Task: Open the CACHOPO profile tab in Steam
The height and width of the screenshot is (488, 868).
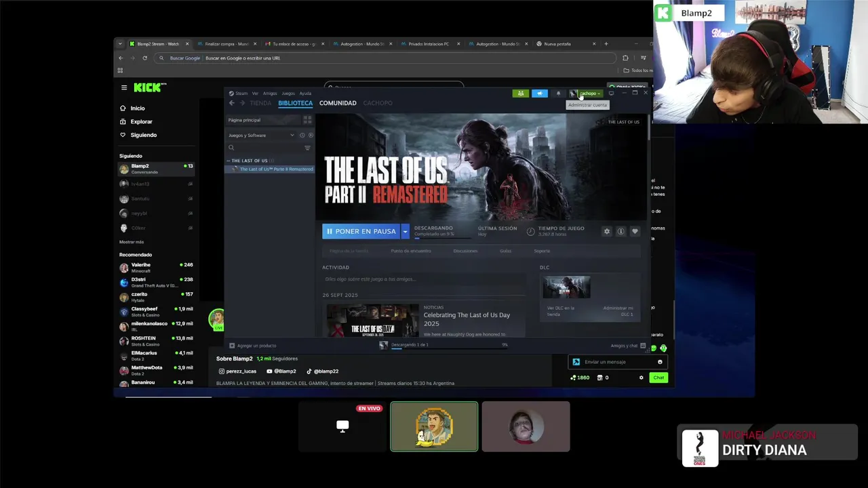Action: point(378,103)
